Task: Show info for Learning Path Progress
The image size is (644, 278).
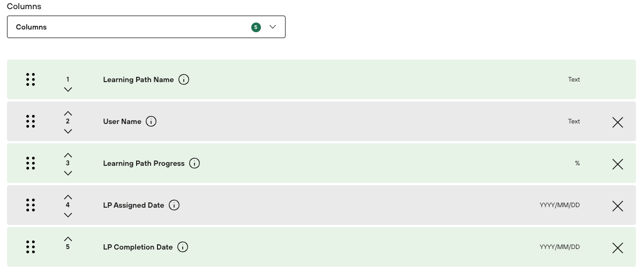Action: [x=194, y=164]
